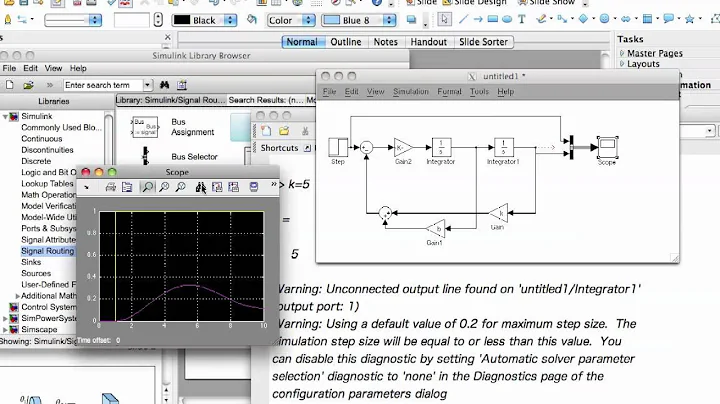Select the Text tool (T icon)
The height and width of the screenshot is (404, 720).
pyautogui.click(x=522, y=19)
